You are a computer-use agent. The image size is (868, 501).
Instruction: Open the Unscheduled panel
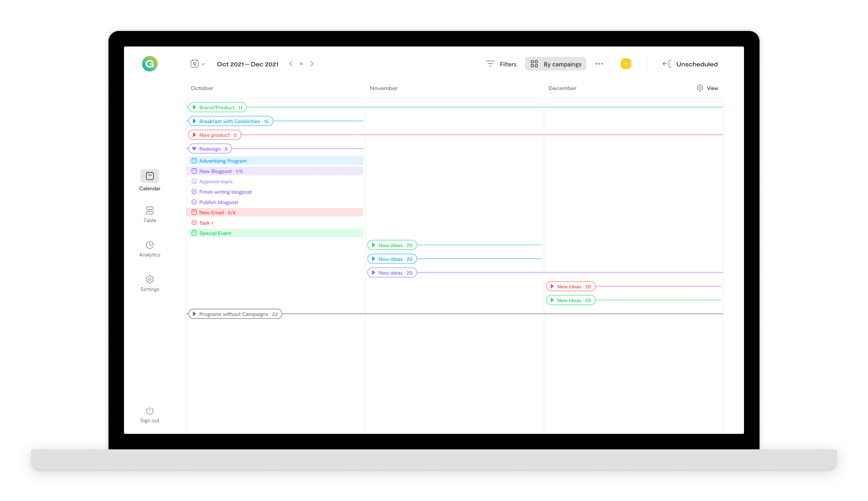[690, 64]
